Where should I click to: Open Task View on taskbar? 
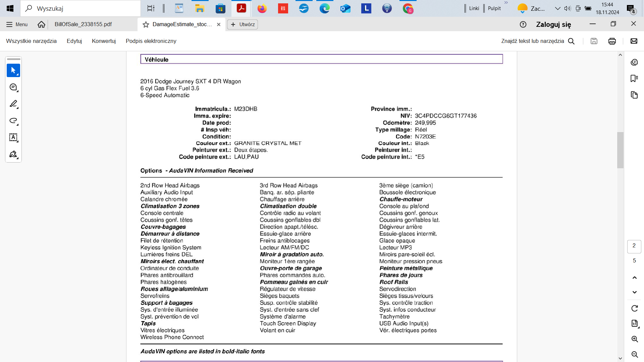(x=151, y=8)
